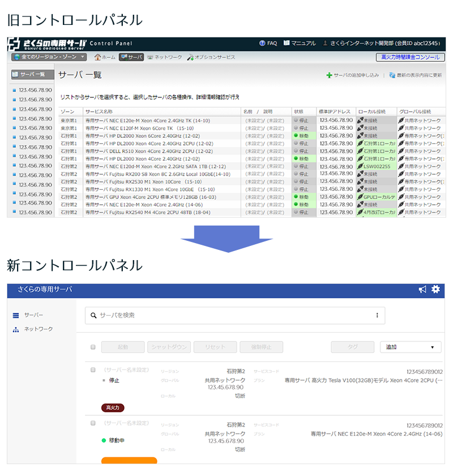The height and width of the screenshot is (476, 453).
Task: Open settings gear icon in new panel
Action: pos(435,289)
